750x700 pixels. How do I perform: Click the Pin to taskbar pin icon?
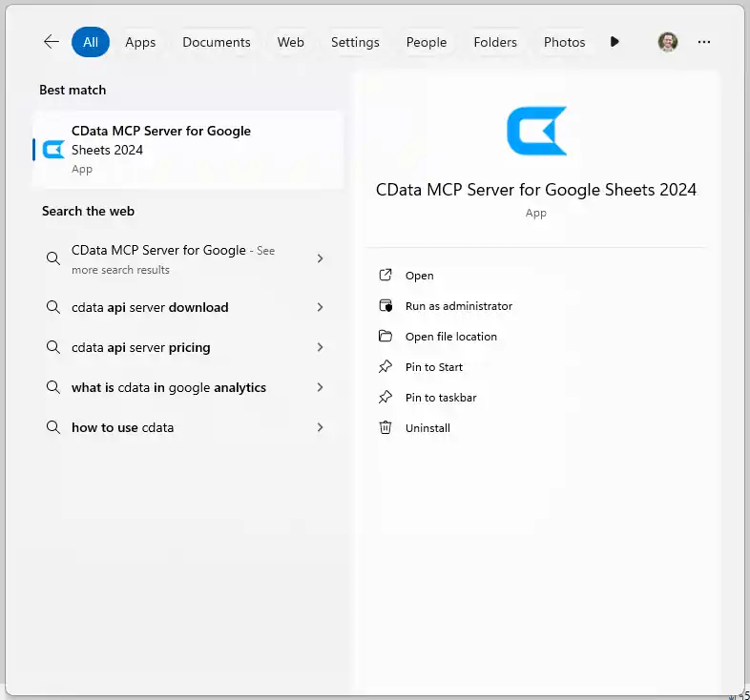[x=385, y=398]
